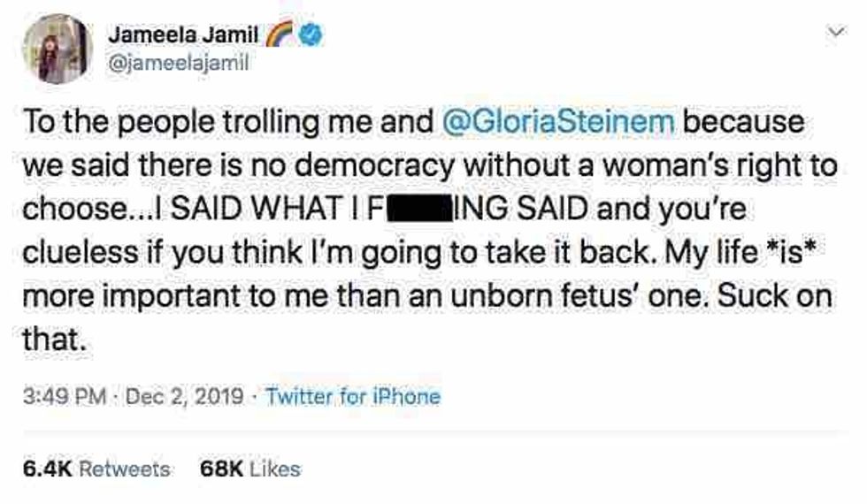Image resolution: width=867 pixels, height=504 pixels.
Task: Click the Dec 2, 2019 date
Action: 183,396
